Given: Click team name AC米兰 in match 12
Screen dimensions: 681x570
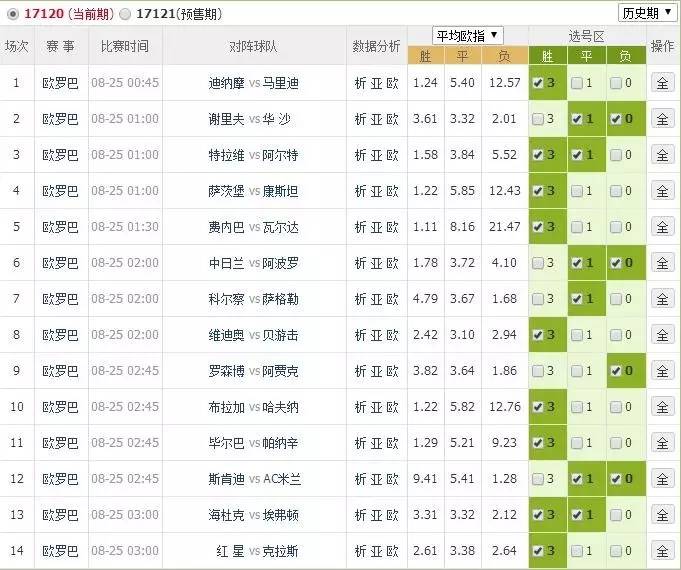Looking at the screenshot, I should click(x=282, y=479).
